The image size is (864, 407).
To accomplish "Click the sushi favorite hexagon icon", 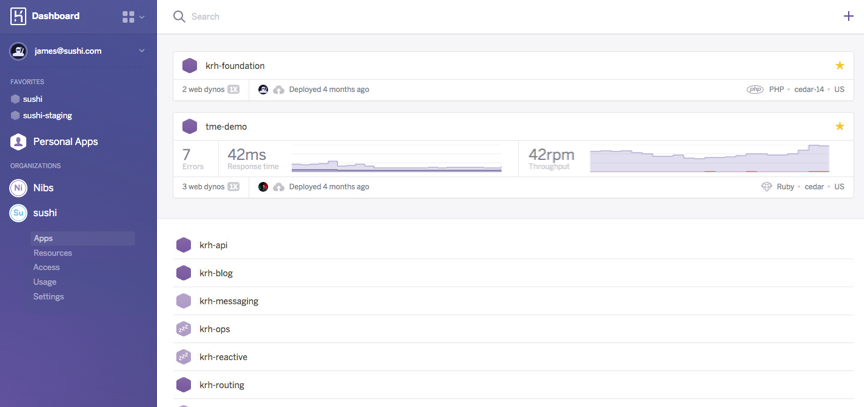I will [x=15, y=99].
